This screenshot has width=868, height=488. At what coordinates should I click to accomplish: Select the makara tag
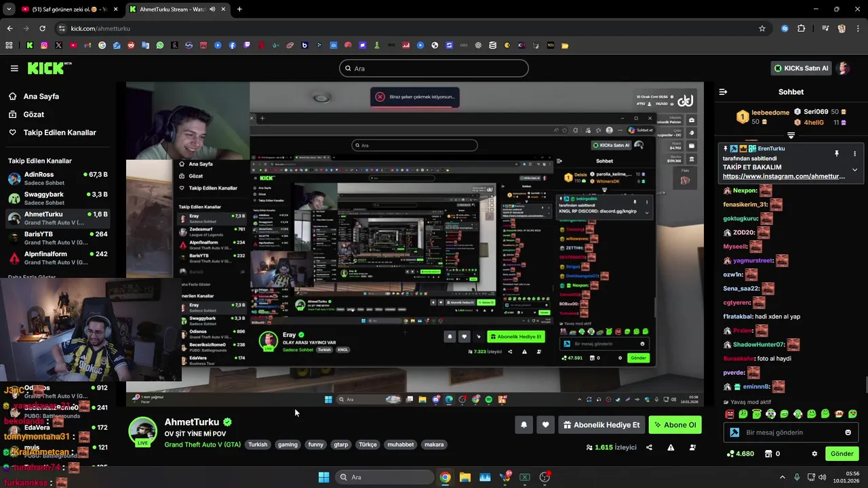point(434,445)
